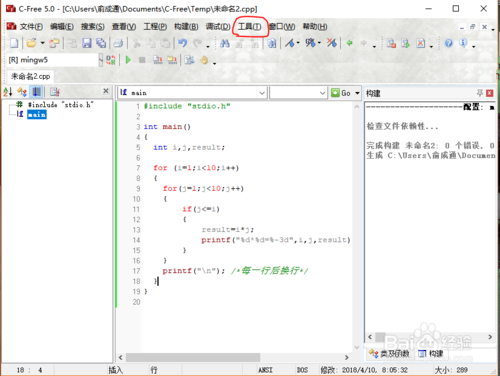This screenshot has height=376, width=500.
Task: Click the green Run play icon
Action: [128, 60]
